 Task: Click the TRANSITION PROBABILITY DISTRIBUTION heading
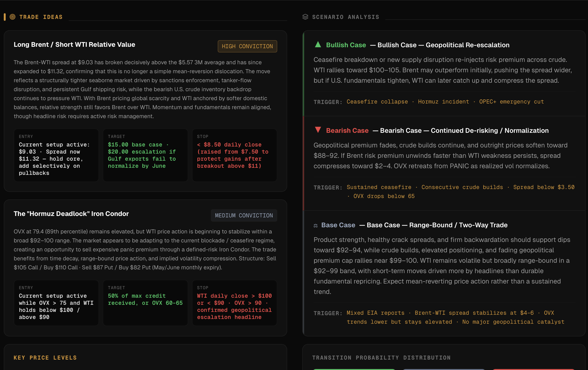pos(381,357)
